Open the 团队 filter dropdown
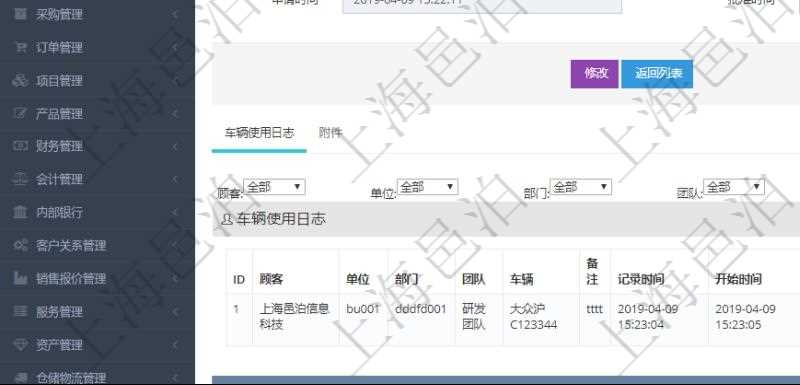Image resolution: width=800 pixels, height=385 pixels. [x=734, y=187]
